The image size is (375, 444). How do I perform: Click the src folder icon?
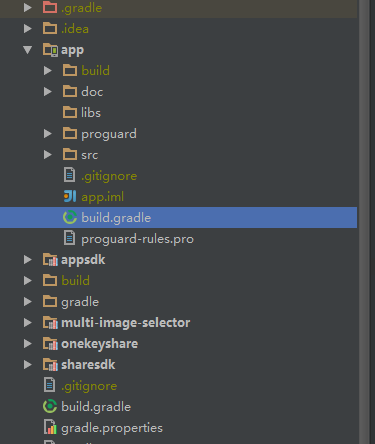tap(70, 154)
